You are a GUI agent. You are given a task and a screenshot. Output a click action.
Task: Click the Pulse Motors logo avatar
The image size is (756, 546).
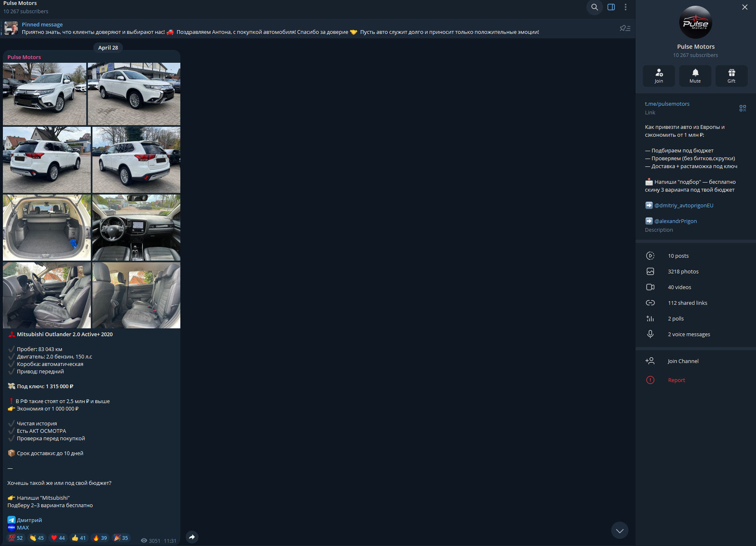click(x=696, y=22)
